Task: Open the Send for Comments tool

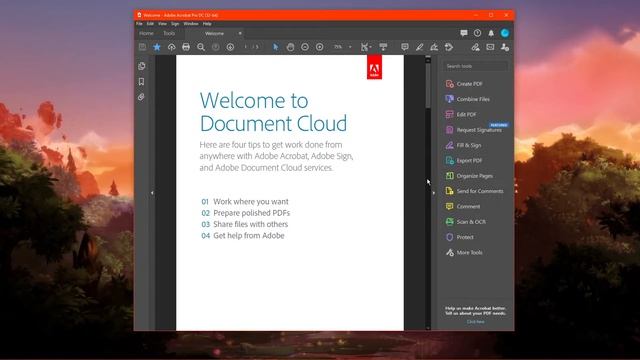Action: click(x=476, y=191)
